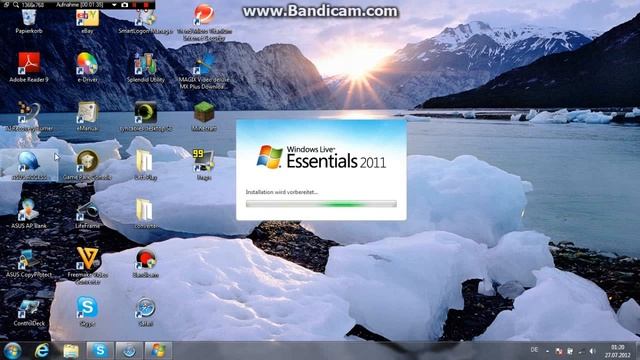This screenshot has height=360, width=640.
Task: Click 'Installation wird vorbereitet...' status text
Action: 282,192
